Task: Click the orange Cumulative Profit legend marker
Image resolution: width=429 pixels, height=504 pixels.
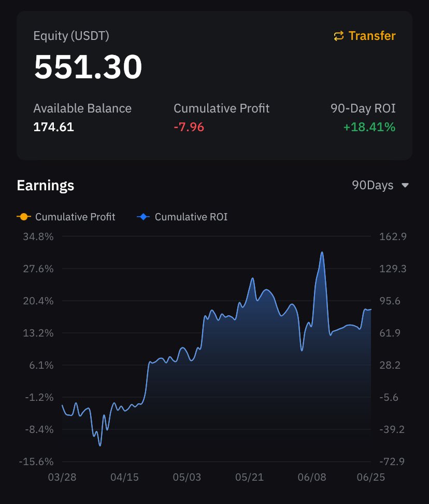Action: point(24,217)
